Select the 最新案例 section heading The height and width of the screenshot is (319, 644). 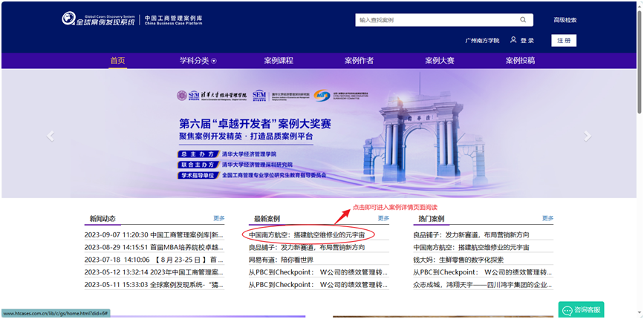[267, 219]
